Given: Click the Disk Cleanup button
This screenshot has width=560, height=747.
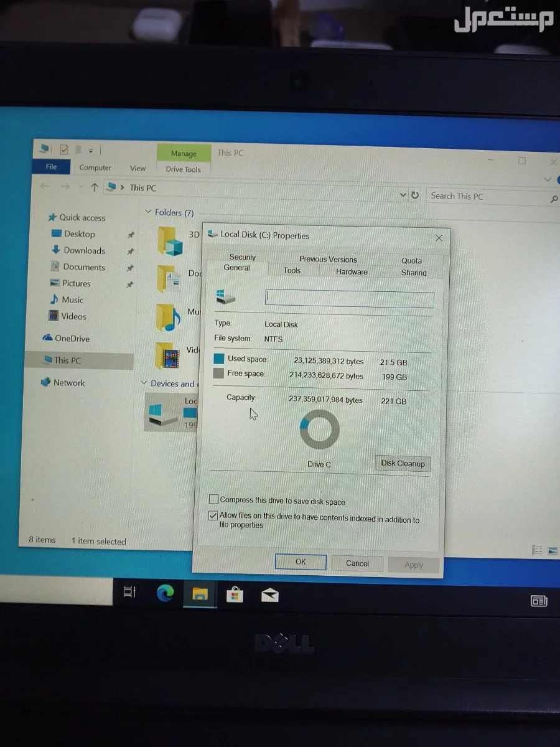Looking at the screenshot, I should point(403,464).
